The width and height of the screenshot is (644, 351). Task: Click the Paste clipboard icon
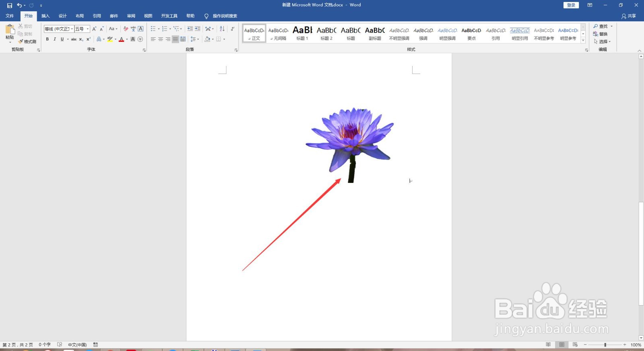[x=10, y=29]
